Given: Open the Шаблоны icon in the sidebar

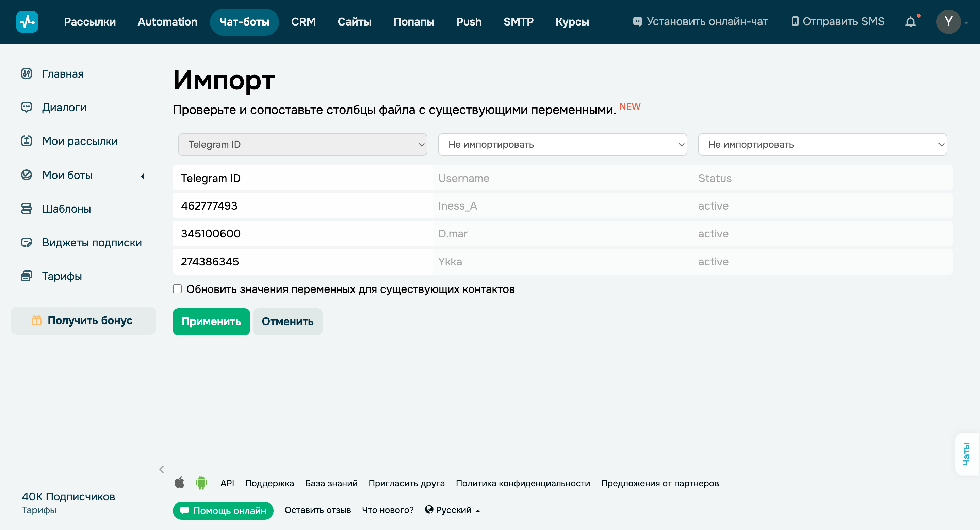Looking at the screenshot, I should pos(26,208).
